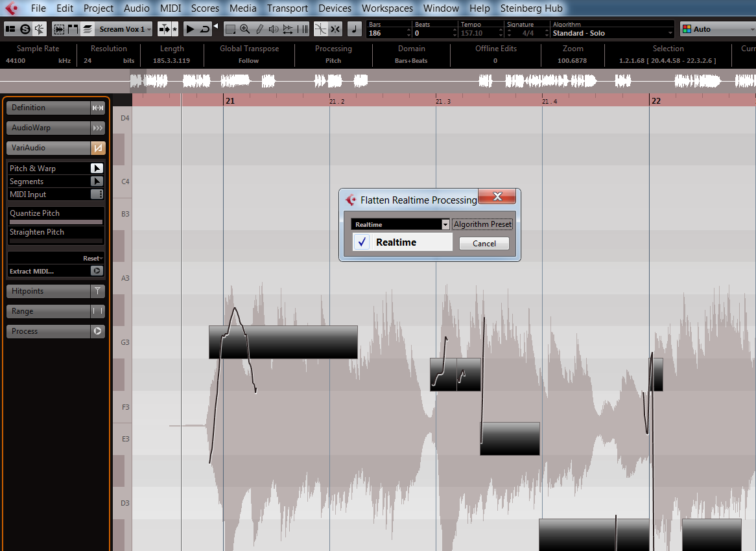This screenshot has height=551, width=756.
Task: Click the overview waveform thumbnail strip
Action: coord(378,81)
